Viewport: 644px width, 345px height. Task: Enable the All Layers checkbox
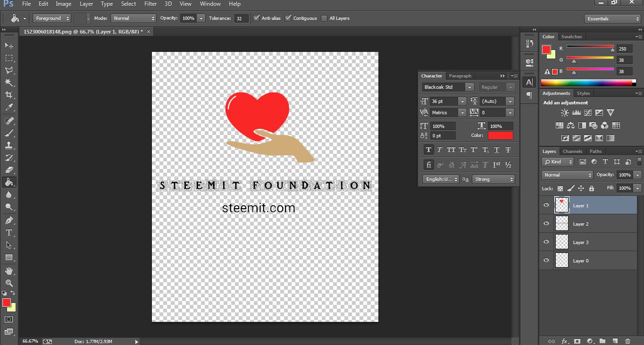coord(324,18)
